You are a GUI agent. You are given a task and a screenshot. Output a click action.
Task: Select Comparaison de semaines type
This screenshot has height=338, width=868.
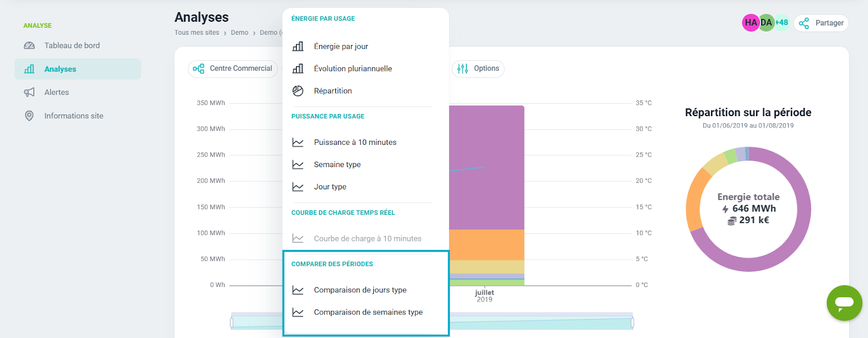tap(368, 312)
